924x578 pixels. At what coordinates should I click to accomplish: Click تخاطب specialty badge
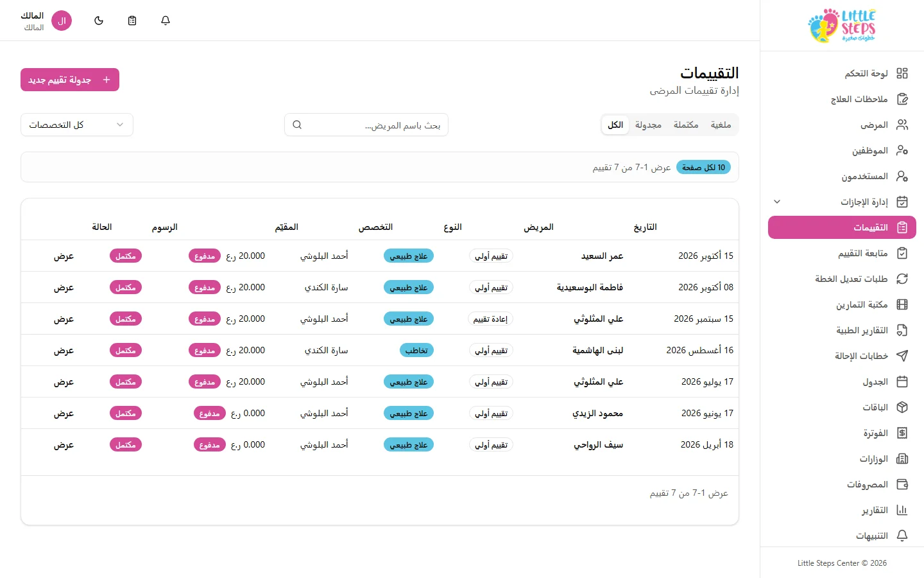tap(416, 351)
